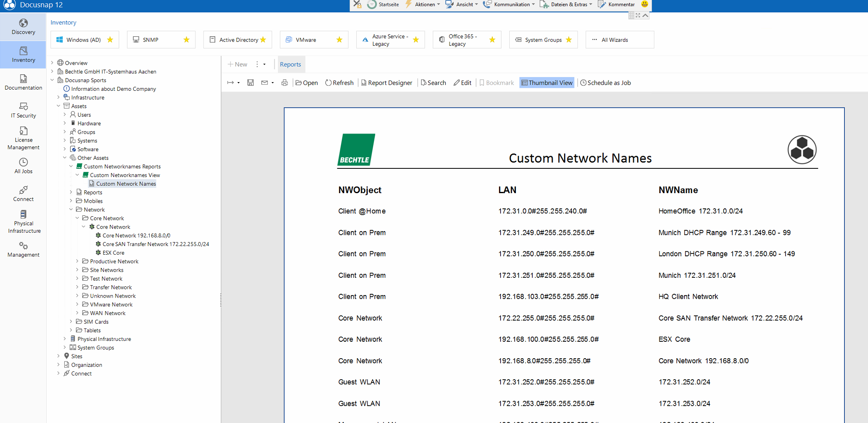Open the three-dots more options dropdown
868x423 pixels.
pyautogui.click(x=261, y=64)
